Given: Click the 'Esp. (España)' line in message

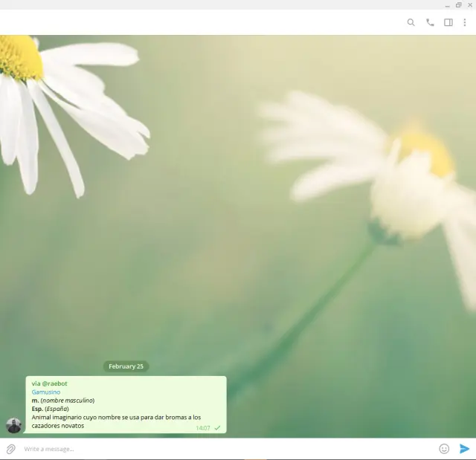Looking at the screenshot, I should tap(50, 409).
